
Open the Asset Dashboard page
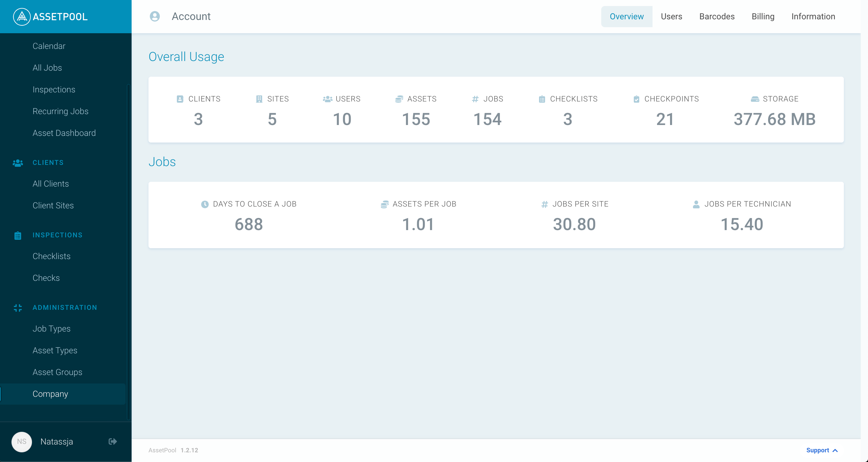tap(64, 133)
